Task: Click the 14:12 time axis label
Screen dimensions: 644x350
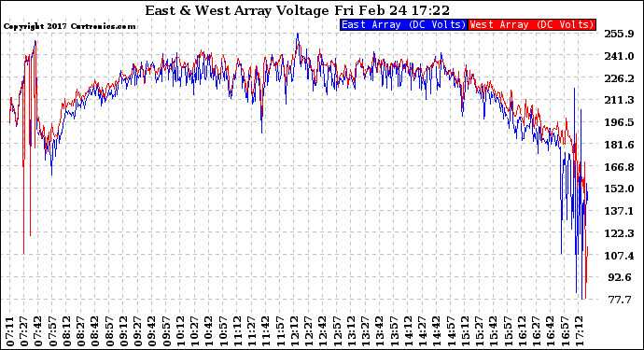Action: (x=408, y=331)
